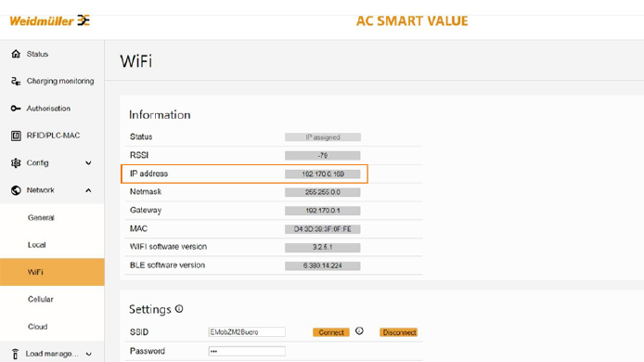
Task: Click the IP address value 192.170.0.169
Action: point(323,175)
